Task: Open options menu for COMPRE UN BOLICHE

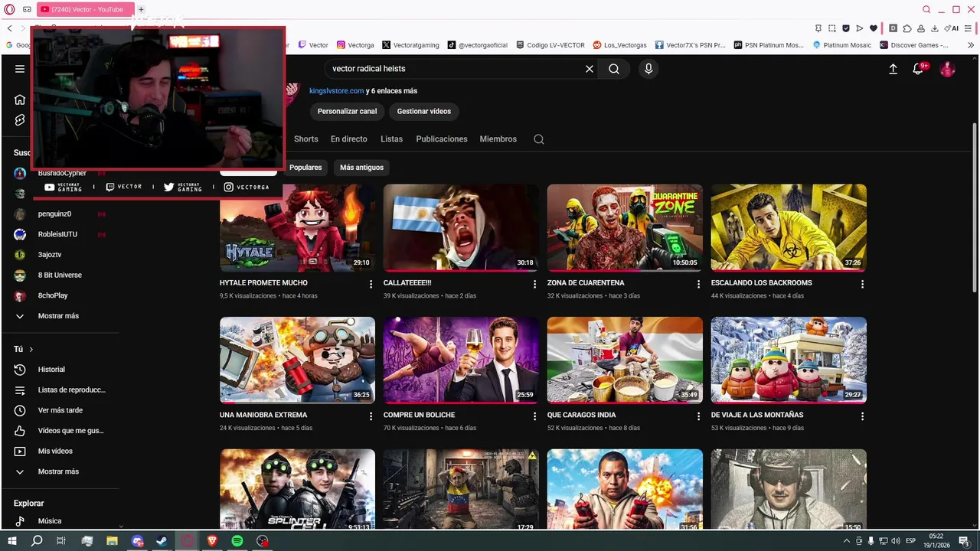Action: [x=535, y=416]
